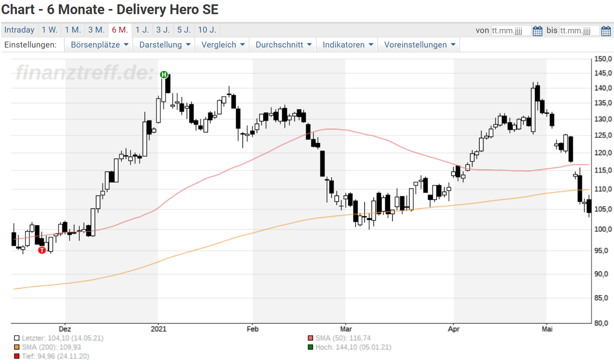The width and height of the screenshot is (614, 364).
Task: Switch chart to 10 J. timeframe
Action: coord(207,30)
